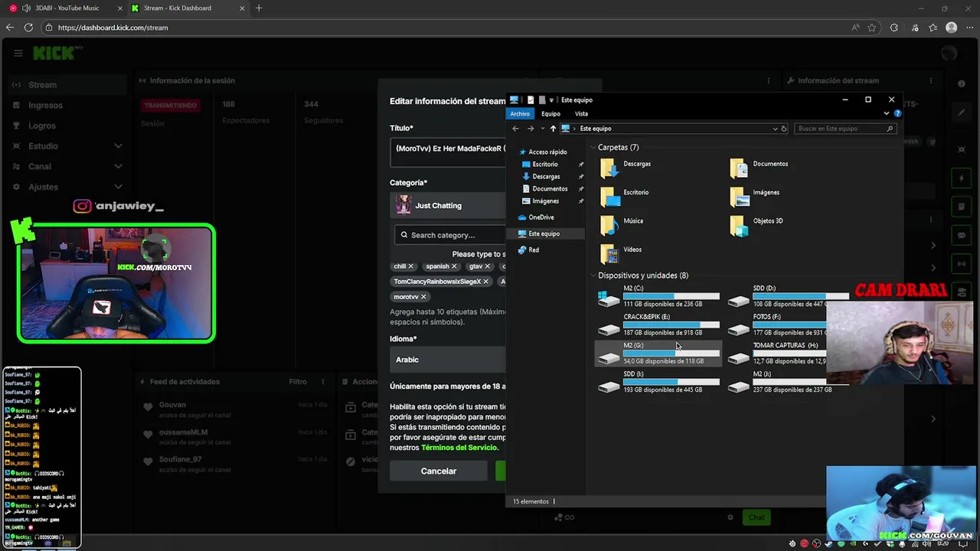Go up one folder level in Explorer
Image resolution: width=980 pixels, height=551 pixels.
click(x=553, y=129)
